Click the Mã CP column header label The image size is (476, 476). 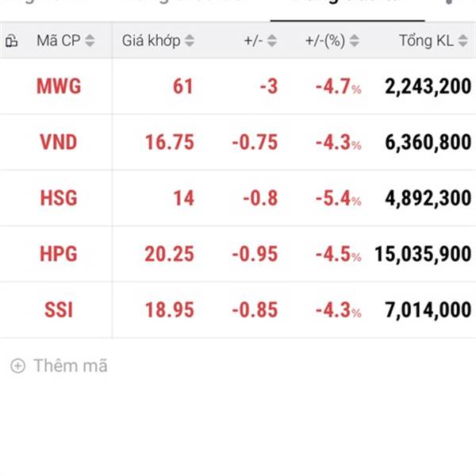pyautogui.click(x=58, y=40)
